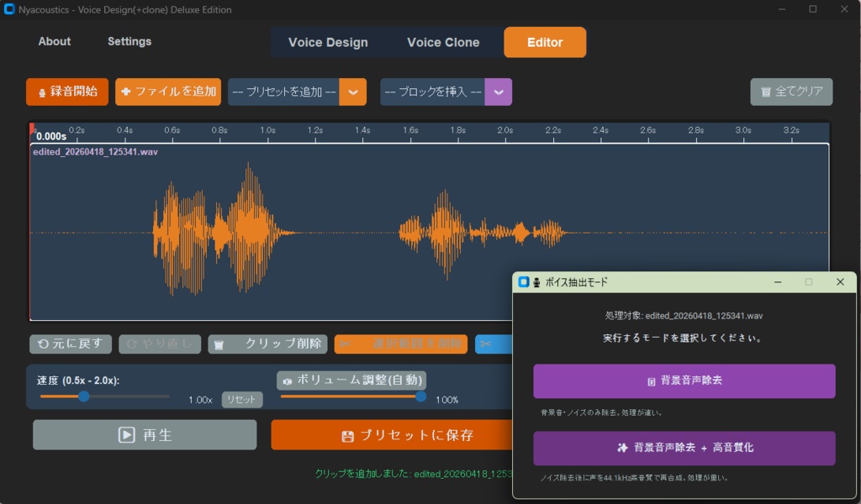Switch to the Voice Design tab
The height and width of the screenshot is (504, 861).
[x=328, y=42]
